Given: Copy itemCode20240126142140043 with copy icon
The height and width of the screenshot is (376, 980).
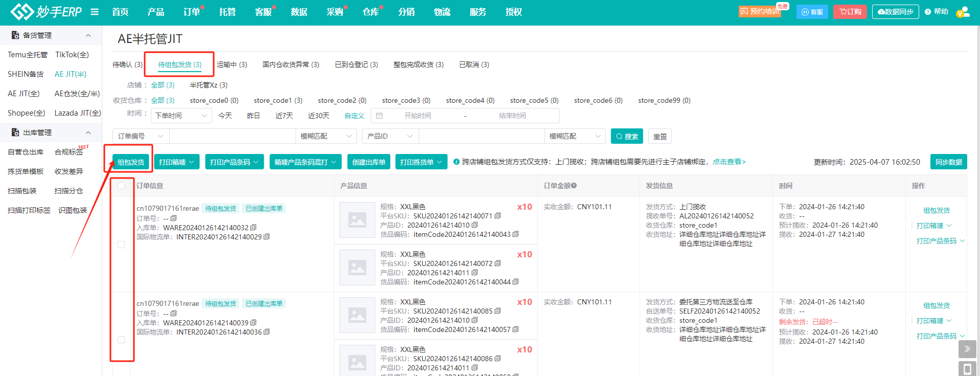Looking at the screenshot, I should click(x=515, y=234).
